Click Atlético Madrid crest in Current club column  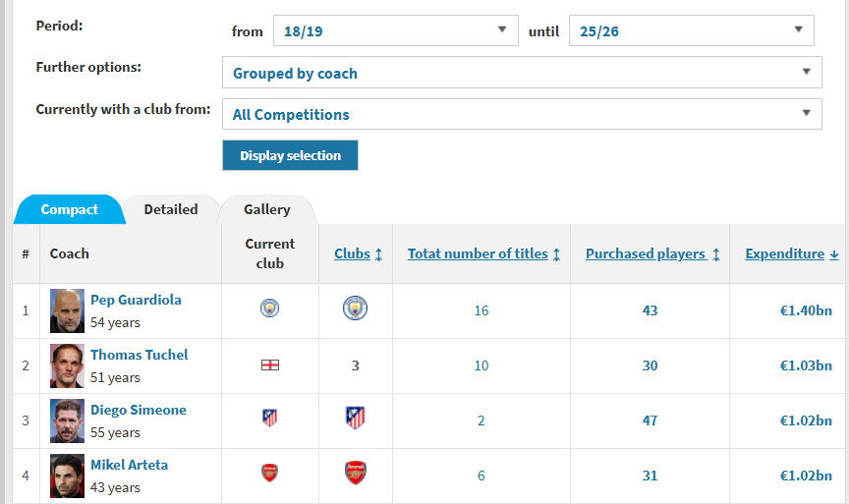[269, 419]
